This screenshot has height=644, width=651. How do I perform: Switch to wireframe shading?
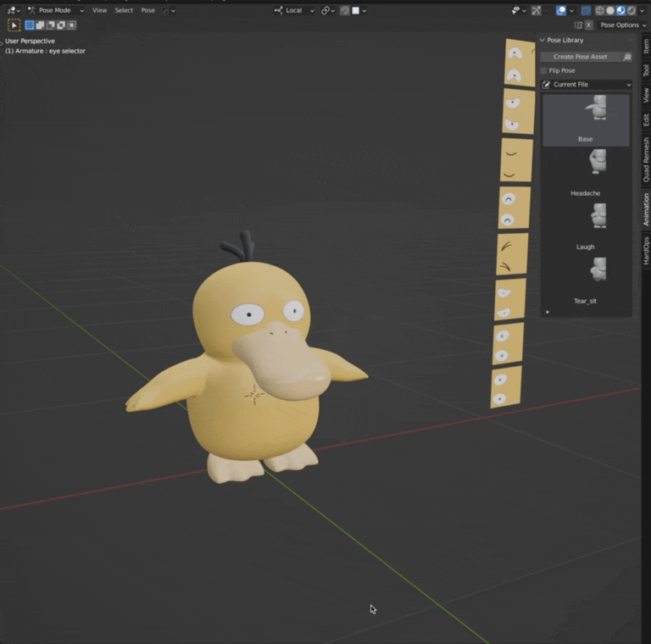pyautogui.click(x=599, y=11)
